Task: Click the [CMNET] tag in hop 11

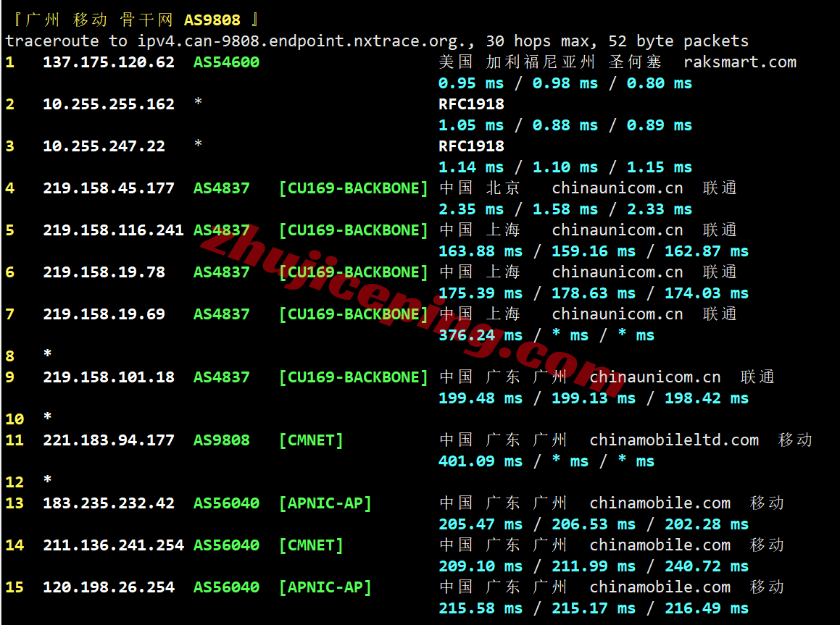Action: click(x=311, y=440)
